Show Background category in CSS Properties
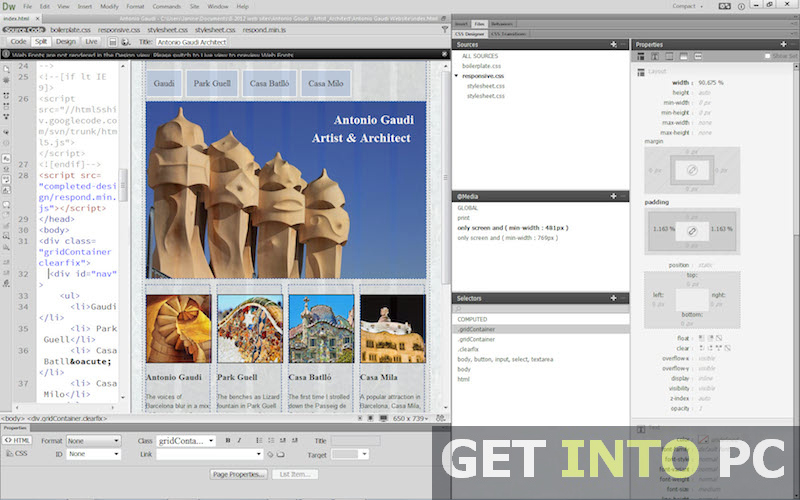The image size is (800, 500). 684,56
